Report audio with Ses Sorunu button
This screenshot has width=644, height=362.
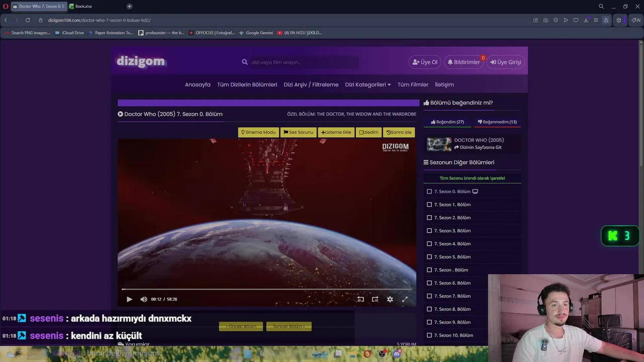[298, 132]
